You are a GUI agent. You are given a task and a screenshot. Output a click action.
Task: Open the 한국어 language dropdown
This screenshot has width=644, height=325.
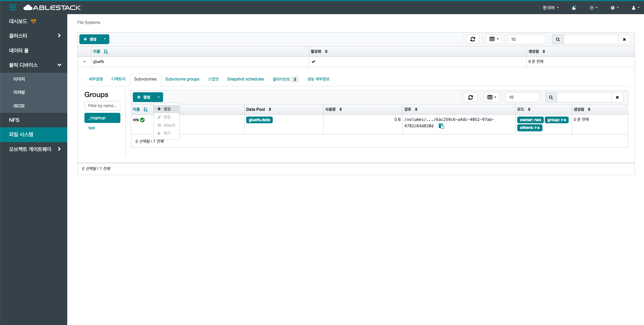[x=551, y=8]
